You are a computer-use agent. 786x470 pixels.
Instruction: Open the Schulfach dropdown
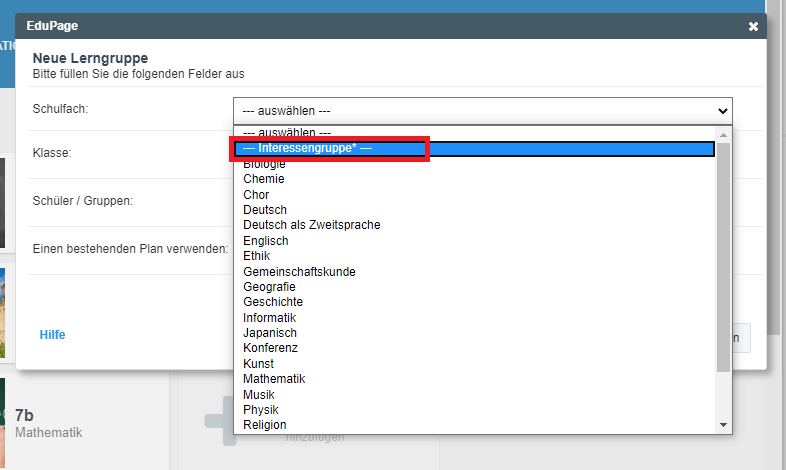coord(483,111)
